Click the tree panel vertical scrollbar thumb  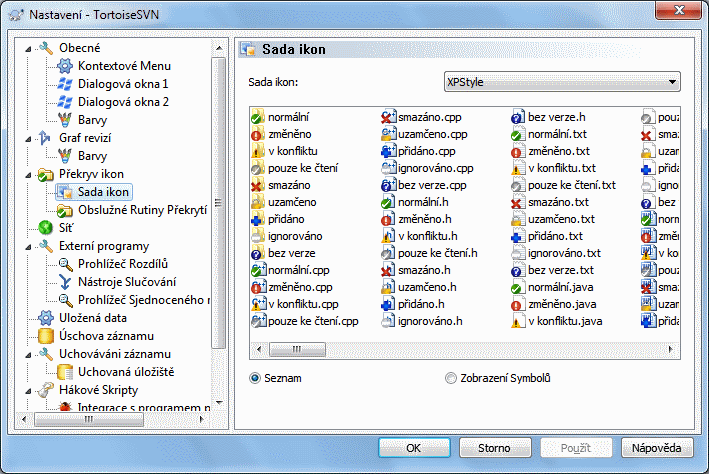click(219, 203)
